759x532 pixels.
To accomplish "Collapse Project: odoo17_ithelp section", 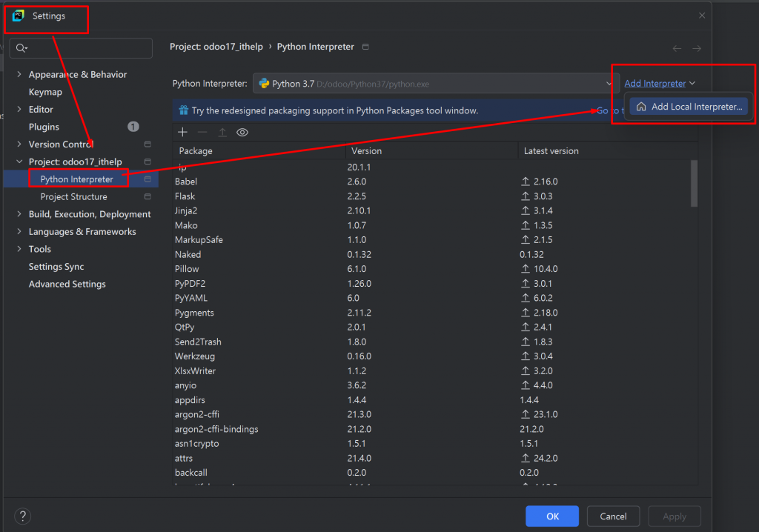I will pyautogui.click(x=19, y=162).
